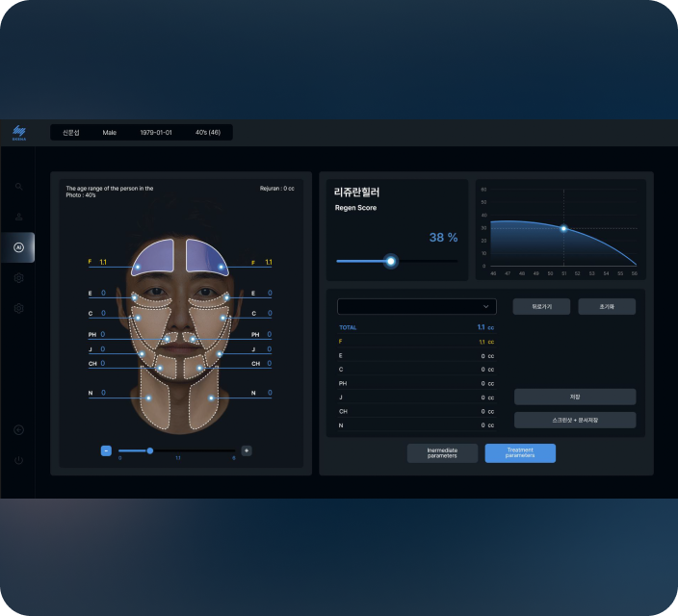Open gear icon directly below AI icon

coord(18,278)
